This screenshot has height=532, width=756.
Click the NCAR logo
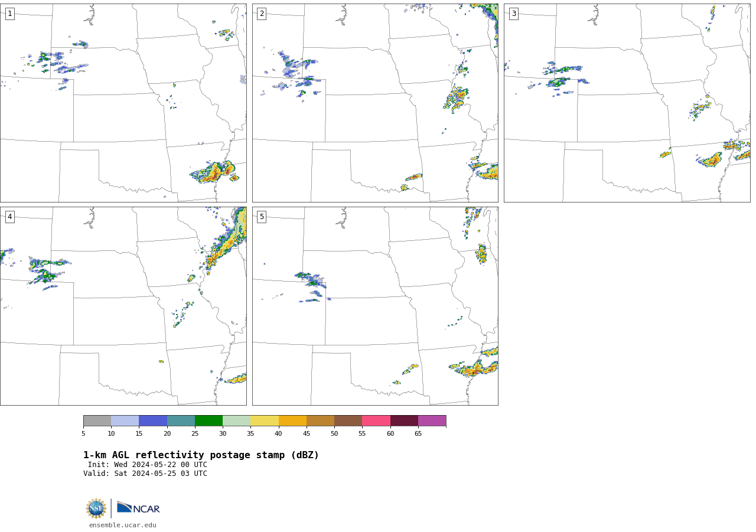point(138,508)
